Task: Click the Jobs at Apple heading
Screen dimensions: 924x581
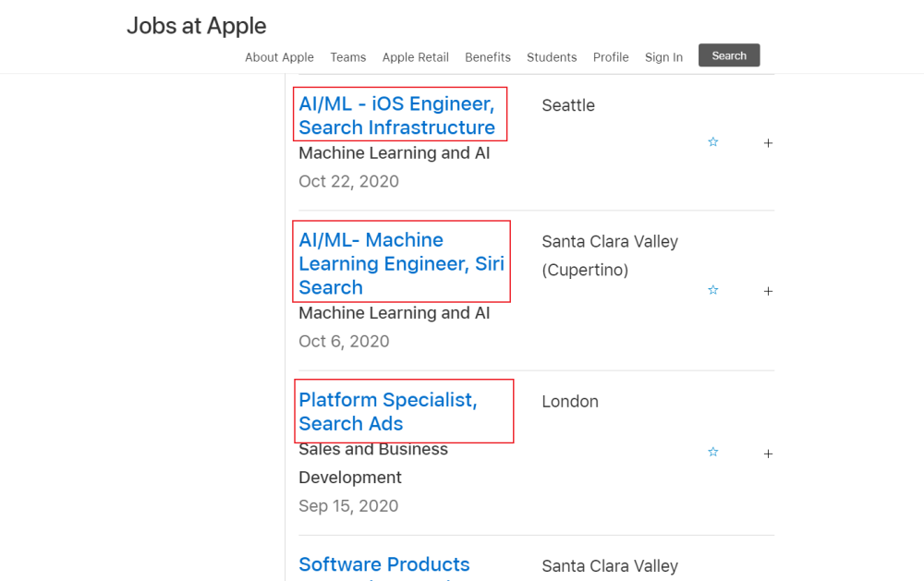Action: [197, 26]
